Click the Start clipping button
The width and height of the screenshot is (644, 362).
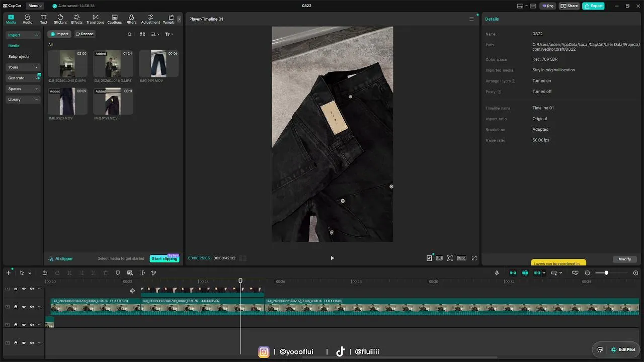(x=165, y=258)
